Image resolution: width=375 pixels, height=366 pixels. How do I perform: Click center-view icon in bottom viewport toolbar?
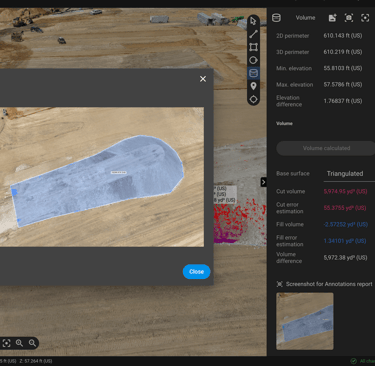pos(6,343)
